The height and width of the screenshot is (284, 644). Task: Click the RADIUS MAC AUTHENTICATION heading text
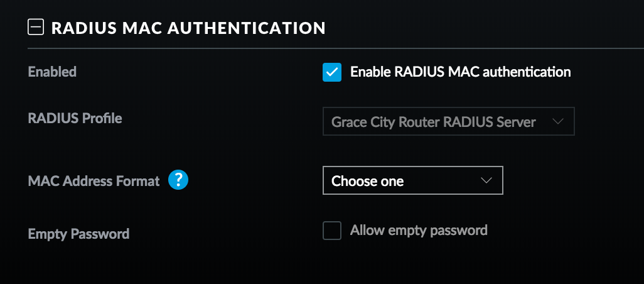coord(188,28)
